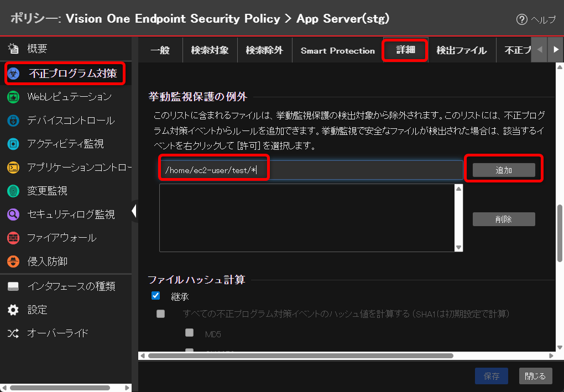Select アクティビティ監視 in sidebar
This screenshot has width=564, height=392.
[x=66, y=144]
